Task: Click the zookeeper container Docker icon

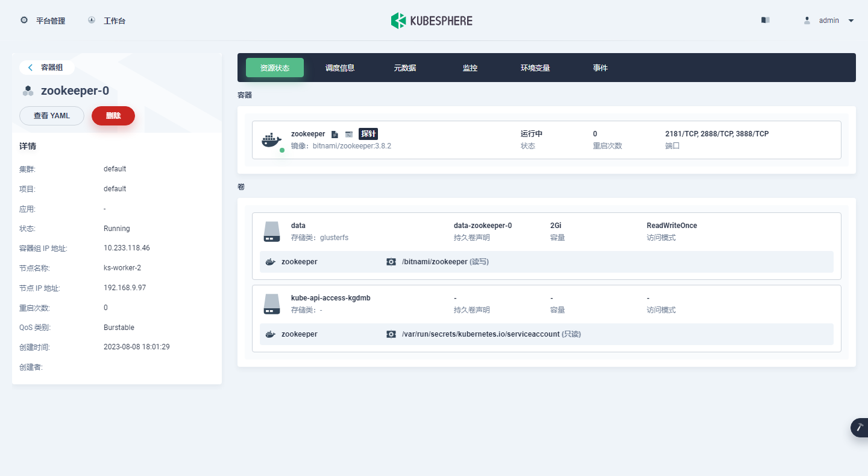Action: [x=271, y=140]
